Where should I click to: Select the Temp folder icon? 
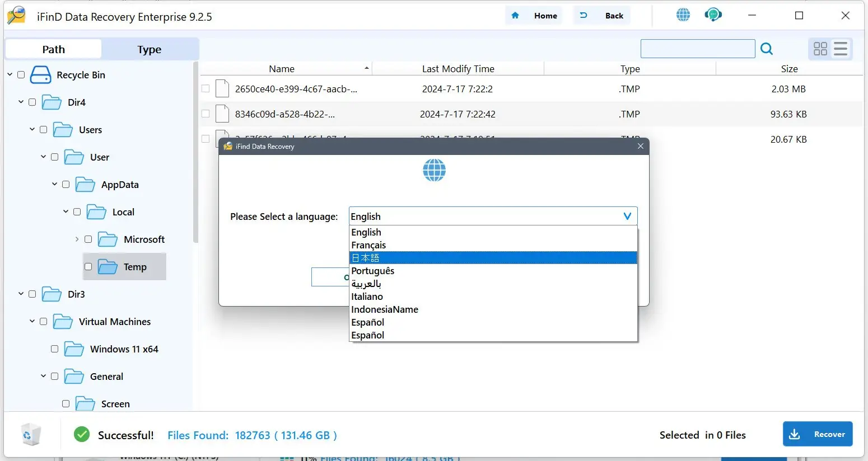coord(108,267)
